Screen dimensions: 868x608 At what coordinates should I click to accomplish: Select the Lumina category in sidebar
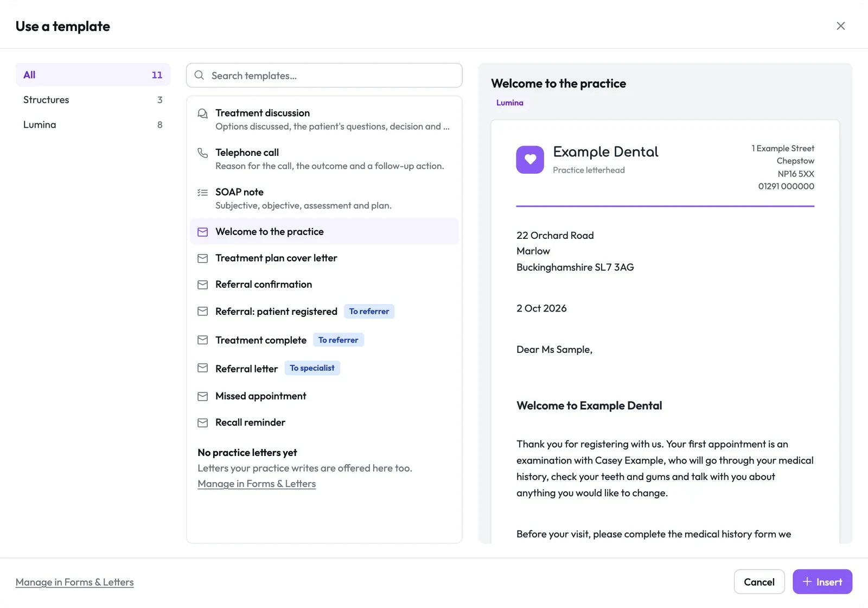[x=93, y=125]
